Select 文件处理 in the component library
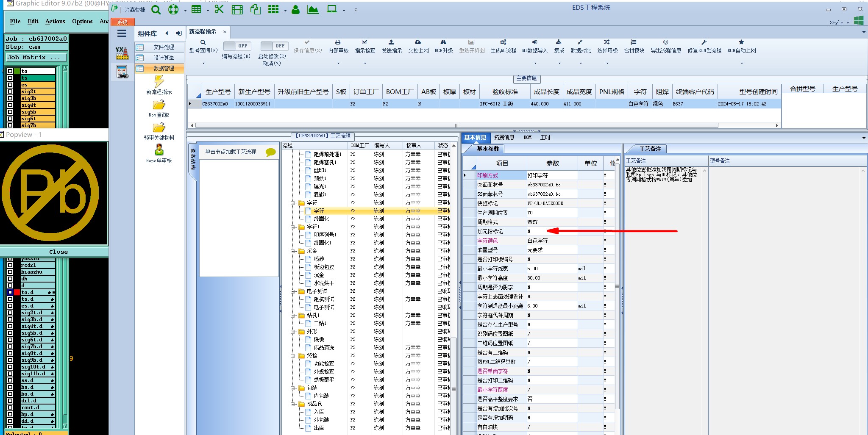The image size is (868, 435). tap(160, 47)
